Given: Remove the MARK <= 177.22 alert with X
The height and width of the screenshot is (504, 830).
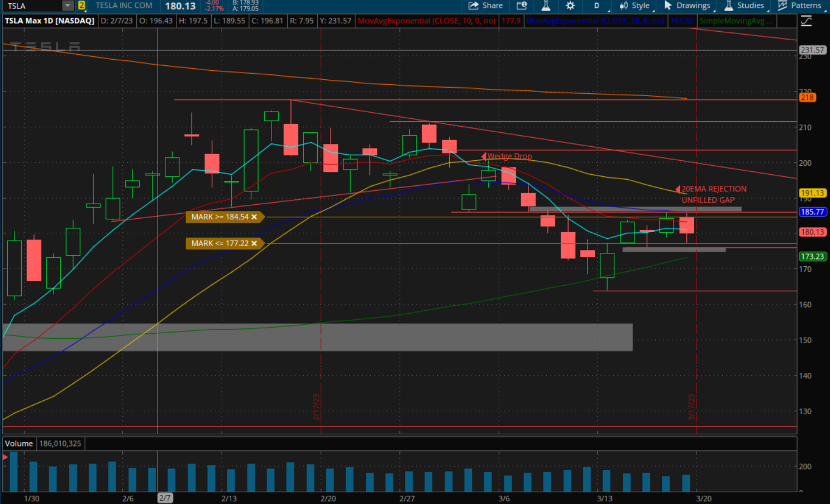Looking at the screenshot, I should (254, 243).
